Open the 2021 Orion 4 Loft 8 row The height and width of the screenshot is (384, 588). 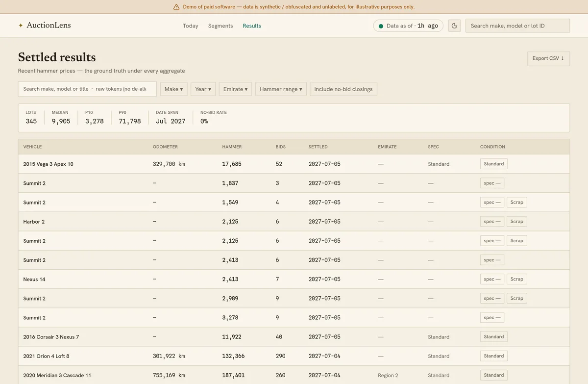[294, 356]
